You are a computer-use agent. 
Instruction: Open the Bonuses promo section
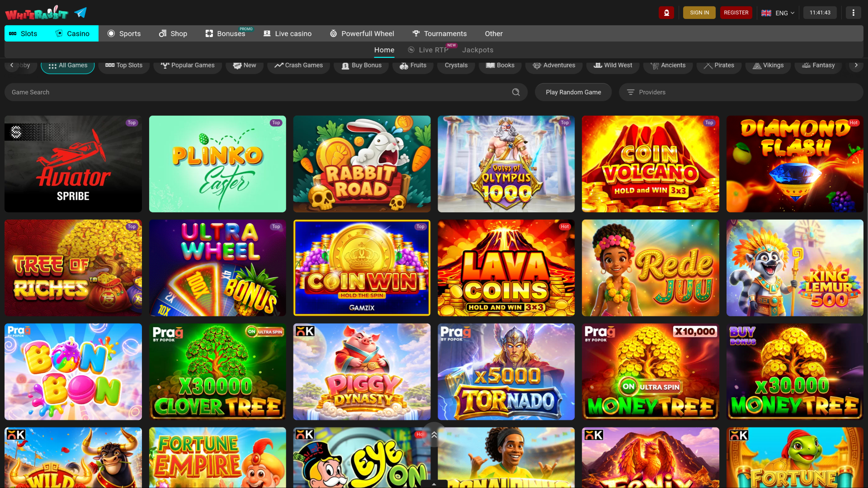click(225, 33)
